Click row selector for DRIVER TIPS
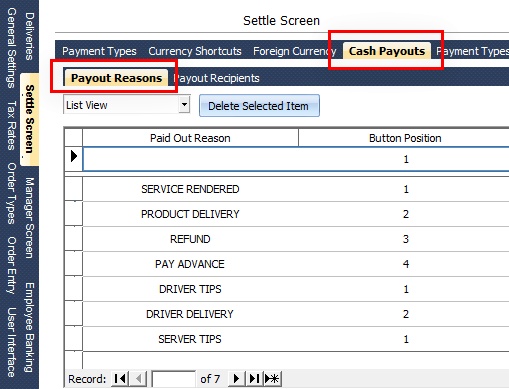This screenshot has height=389, width=509. coord(74,289)
